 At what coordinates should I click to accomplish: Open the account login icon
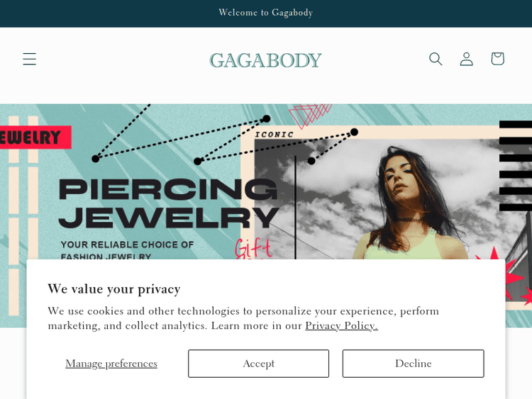pyautogui.click(x=466, y=59)
